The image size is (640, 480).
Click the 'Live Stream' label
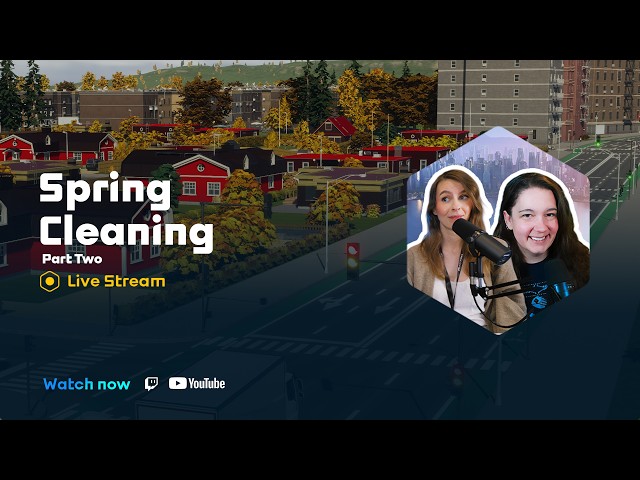point(116,281)
